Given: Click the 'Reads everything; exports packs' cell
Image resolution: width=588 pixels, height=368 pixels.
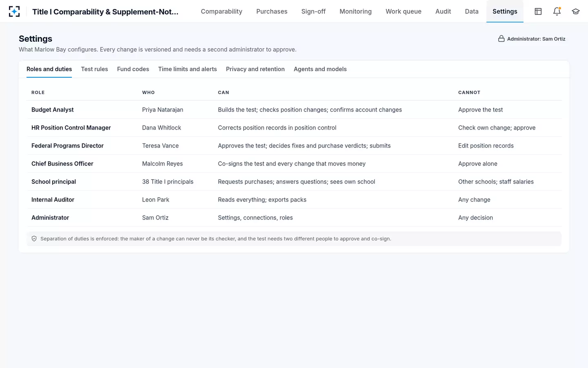Looking at the screenshot, I should pyautogui.click(x=262, y=200).
